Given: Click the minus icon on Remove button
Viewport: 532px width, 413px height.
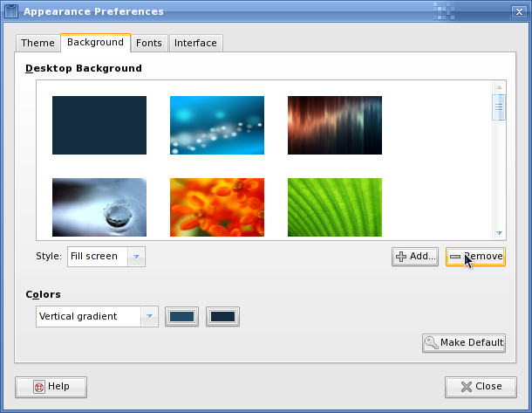Looking at the screenshot, I should (x=455, y=257).
